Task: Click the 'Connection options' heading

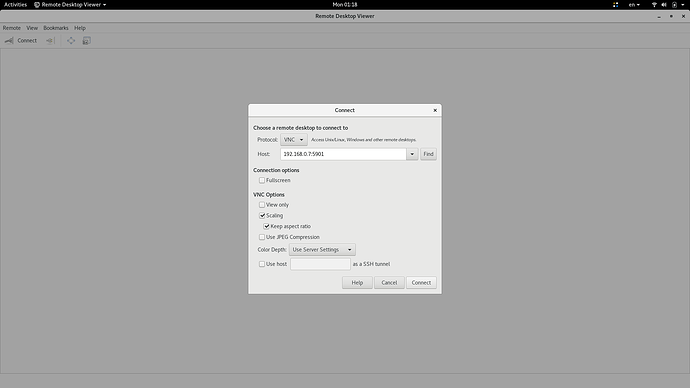Action: click(276, 170)
